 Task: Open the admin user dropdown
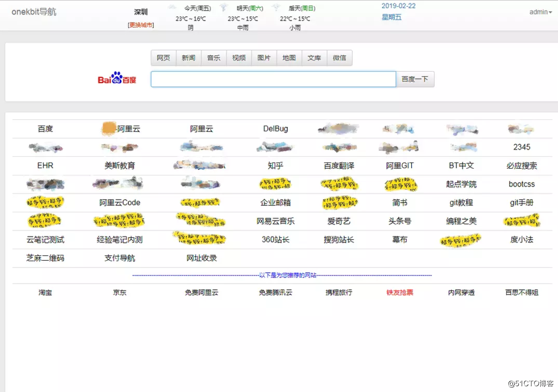(x=540, y=12)
